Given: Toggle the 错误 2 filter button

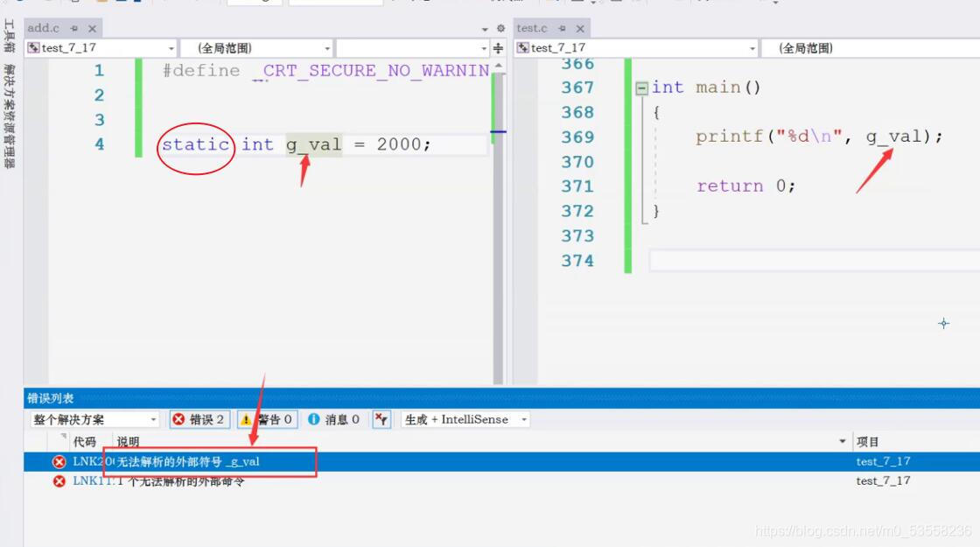Looking at the screenshot, I should [x=199, y=419].
